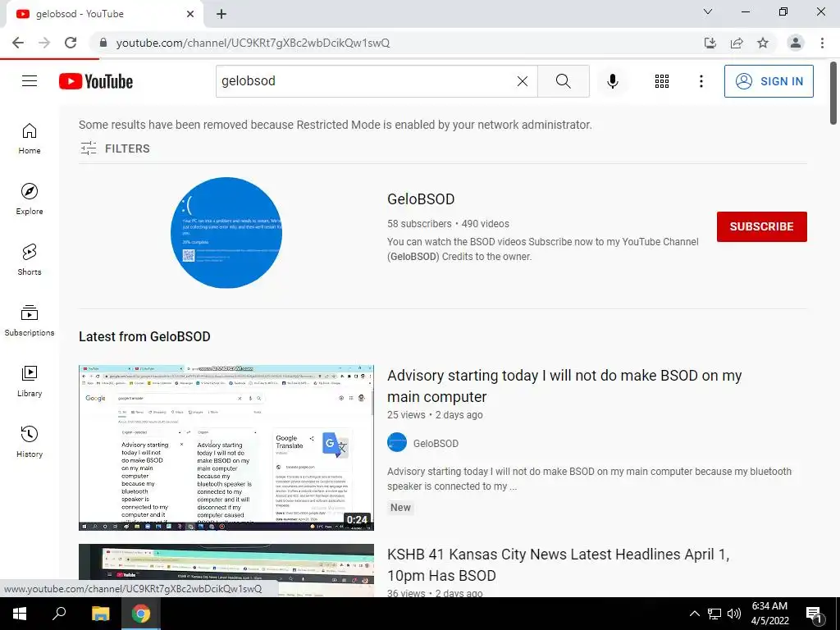Click small GeloBSOD uploader avatar
The width and height of the screenshot is (840, 630).
click(397, 442)
